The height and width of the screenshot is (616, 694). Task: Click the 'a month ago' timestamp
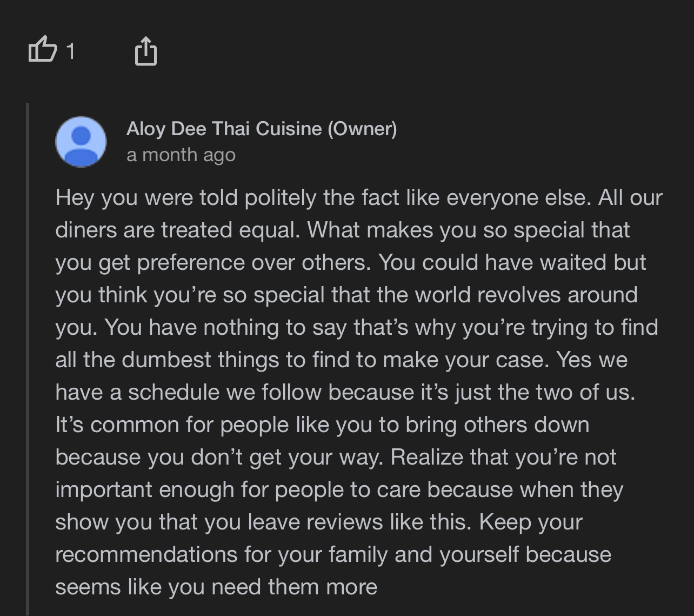pyautogui.click(x=181, y=155)
